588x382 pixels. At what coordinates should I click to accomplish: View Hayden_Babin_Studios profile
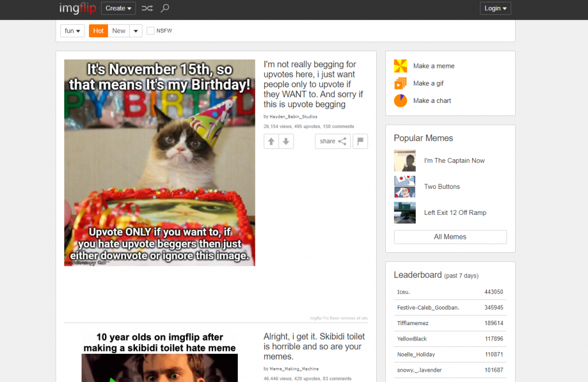coord(293,117)
